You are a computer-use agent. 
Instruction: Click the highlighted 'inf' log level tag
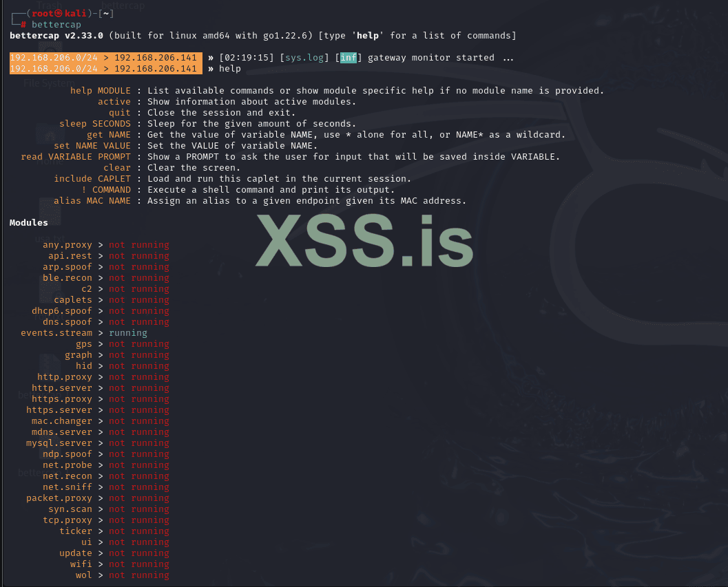[349, 58]
